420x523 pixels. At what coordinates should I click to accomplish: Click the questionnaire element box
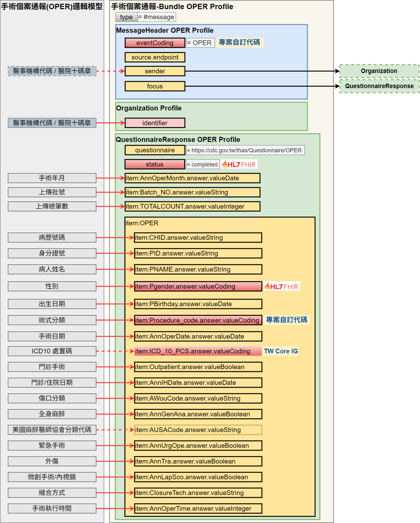(x=155, y=150)
